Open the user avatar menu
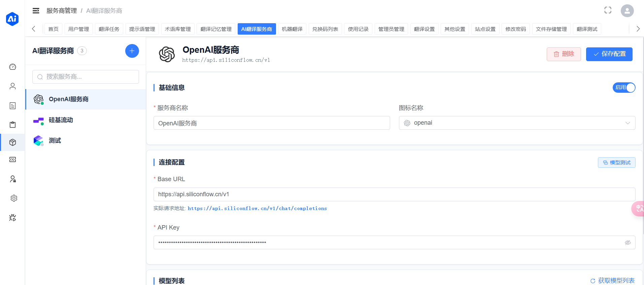The image size is (644, 285). coord(627,11)
